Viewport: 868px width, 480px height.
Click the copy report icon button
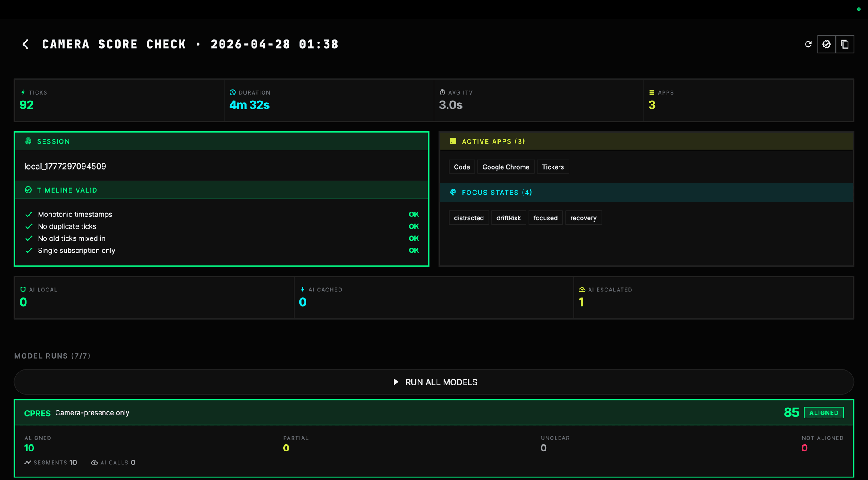coord(845,44)
